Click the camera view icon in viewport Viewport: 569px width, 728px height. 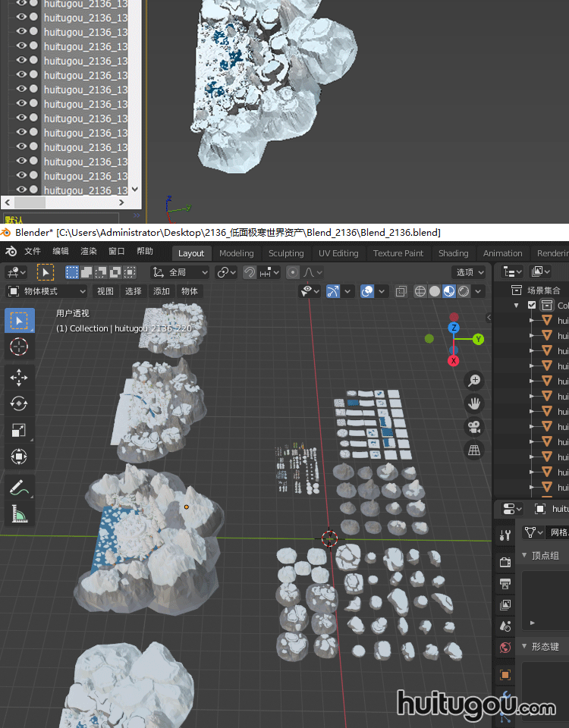474,426
